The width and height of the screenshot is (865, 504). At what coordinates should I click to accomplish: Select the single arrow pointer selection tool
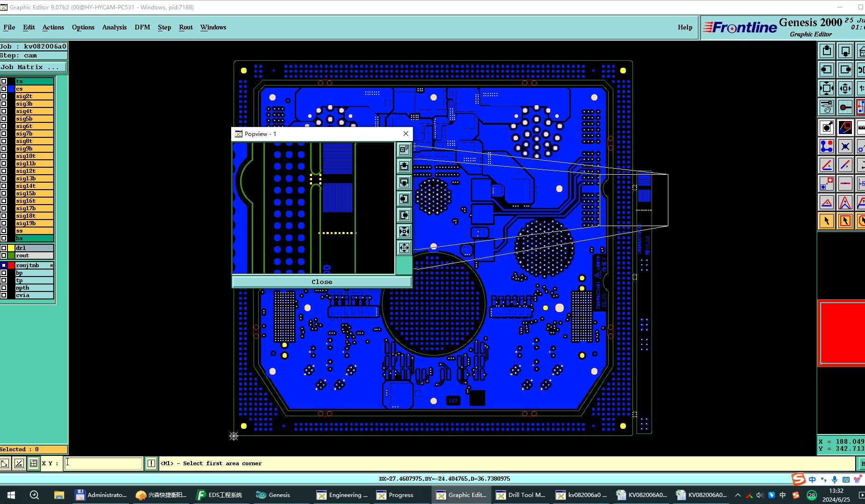click(x=826, y=221)
